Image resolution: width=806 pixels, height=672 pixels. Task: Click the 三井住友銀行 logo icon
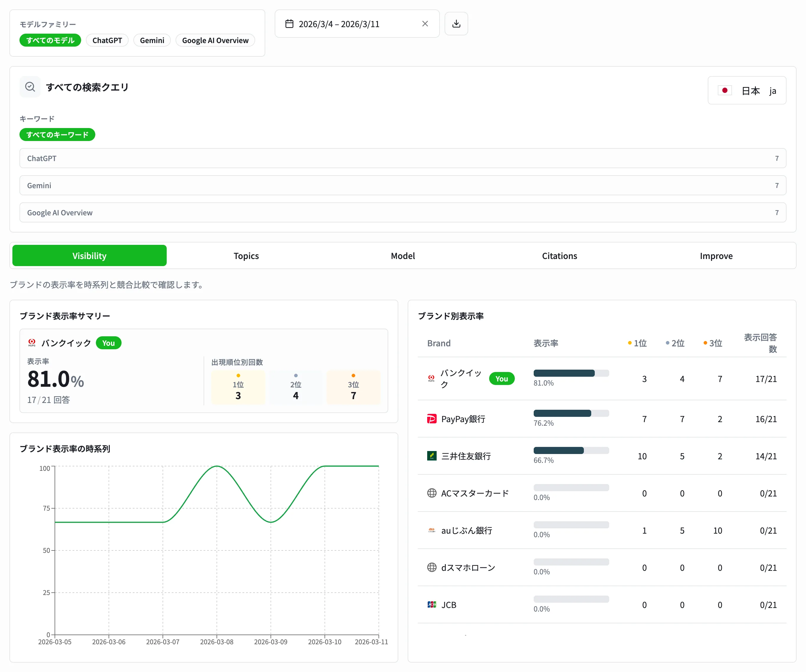point(432,456)
